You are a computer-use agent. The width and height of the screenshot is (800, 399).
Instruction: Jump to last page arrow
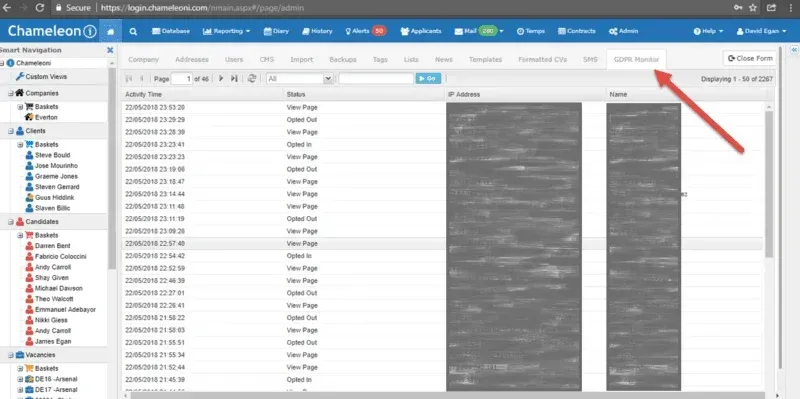coord(234,79)
